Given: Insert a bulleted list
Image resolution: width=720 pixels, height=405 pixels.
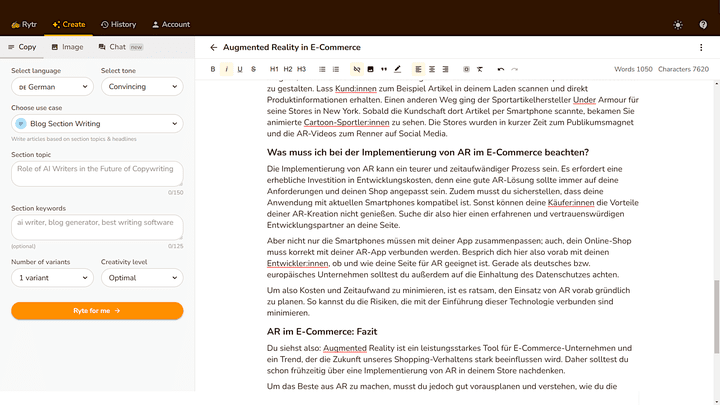Looking at the screenshot, I should coord(322,69).
